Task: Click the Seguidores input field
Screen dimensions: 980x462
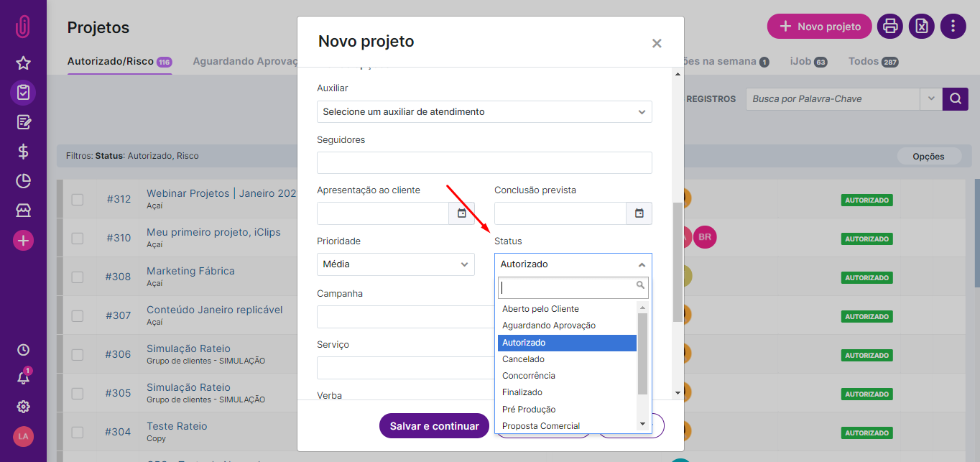Action: pos(484,162)
